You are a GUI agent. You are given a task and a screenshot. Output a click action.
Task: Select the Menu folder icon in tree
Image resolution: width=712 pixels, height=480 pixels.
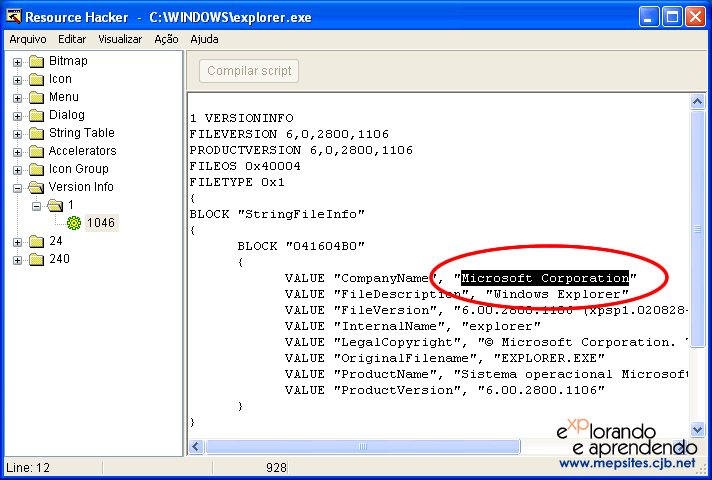36,98
